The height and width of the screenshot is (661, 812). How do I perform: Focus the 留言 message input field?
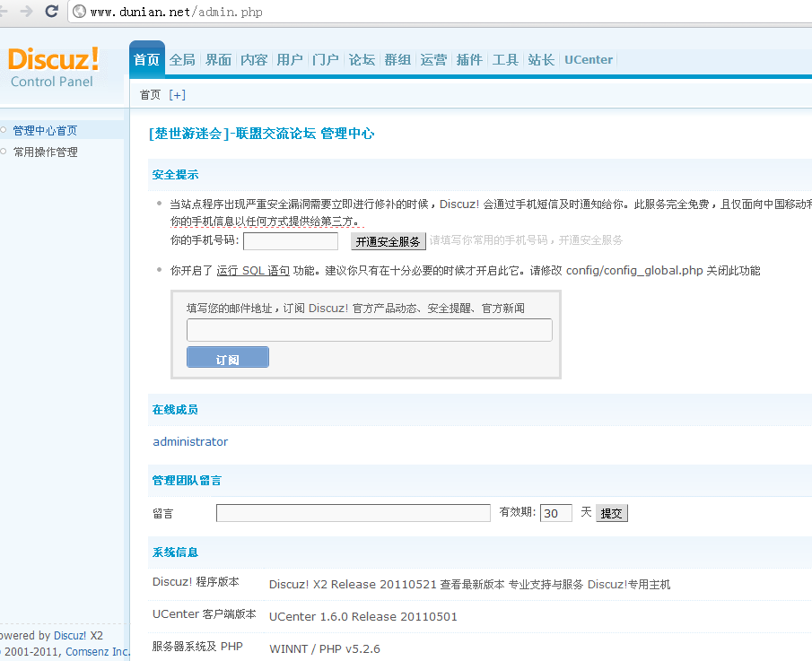tap(354, 513)
